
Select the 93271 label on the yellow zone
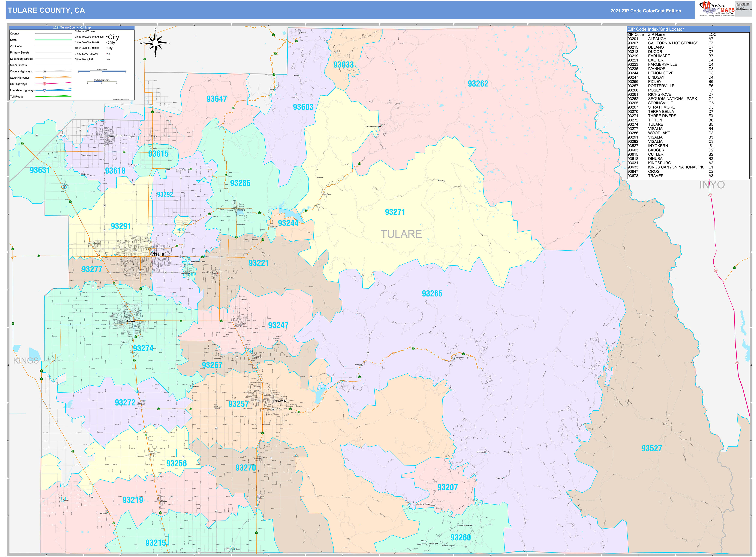pos(395,212)
